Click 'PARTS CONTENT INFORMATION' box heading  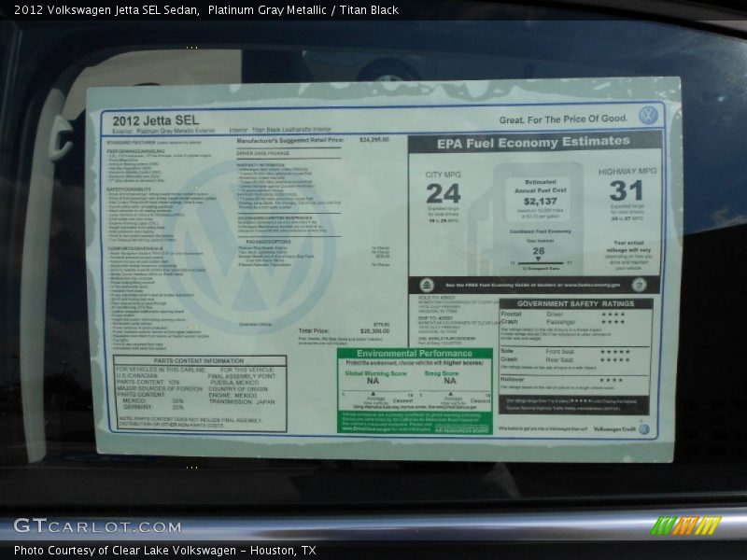[x=199, y=361]
